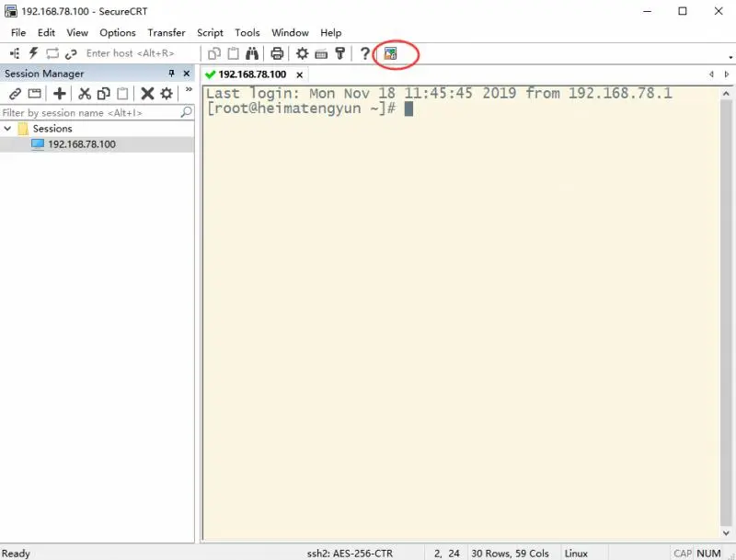
Task: Click the Ready status text
Action: 16,554
